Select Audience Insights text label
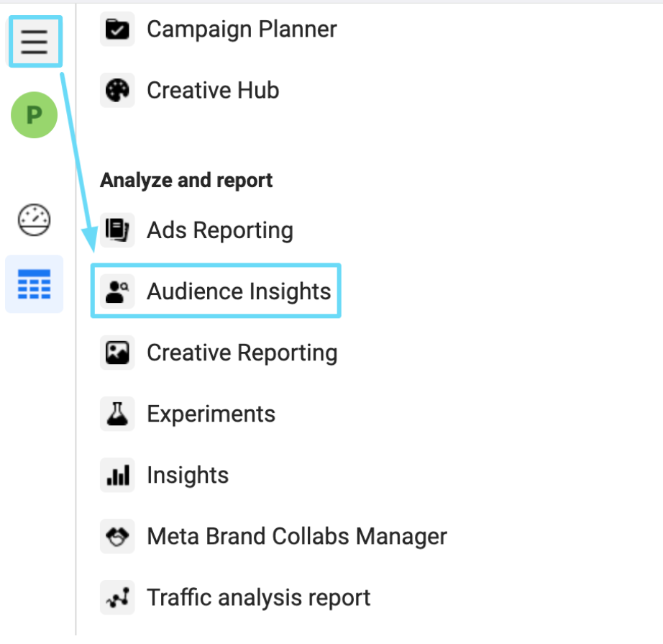The image size is (663, 644). tap(239, 291)
